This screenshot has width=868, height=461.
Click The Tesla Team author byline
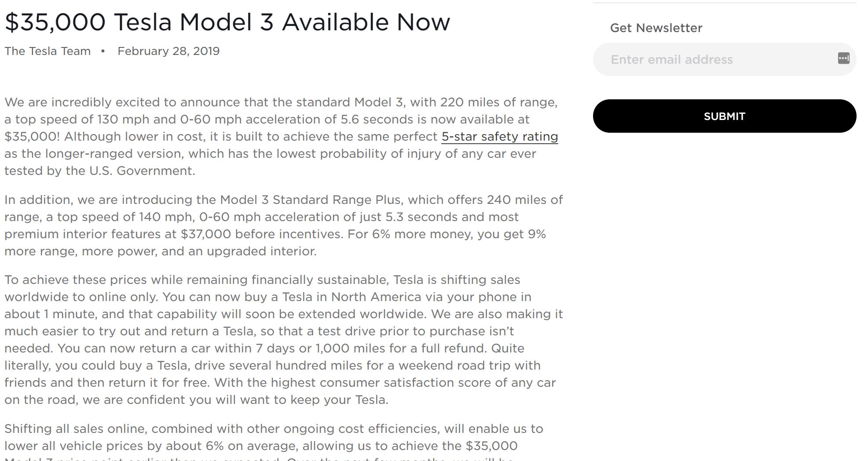48,51
